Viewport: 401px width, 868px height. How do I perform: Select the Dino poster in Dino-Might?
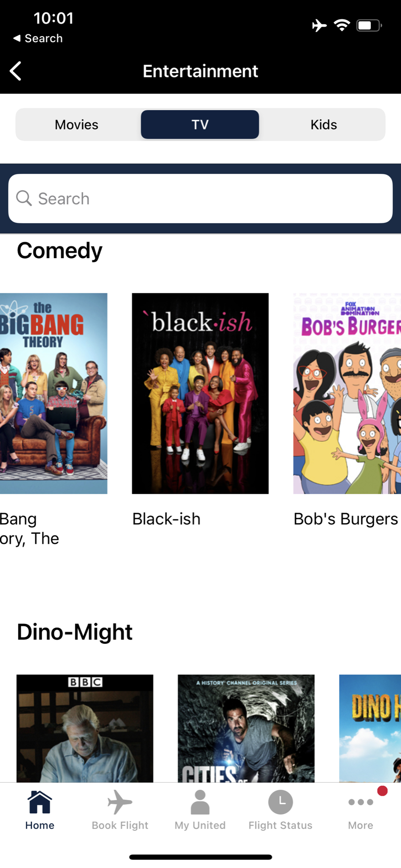coord(370,728)
